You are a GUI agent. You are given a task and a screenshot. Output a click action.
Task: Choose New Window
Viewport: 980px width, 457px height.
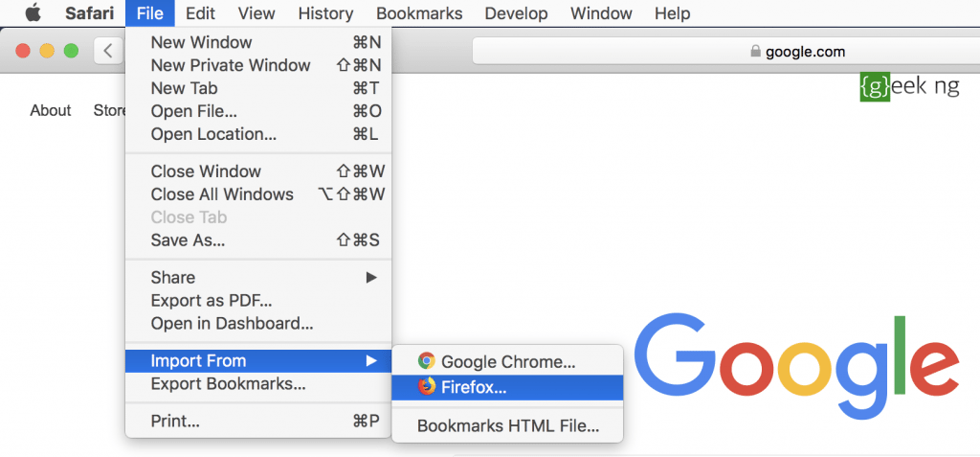[258, 42]
